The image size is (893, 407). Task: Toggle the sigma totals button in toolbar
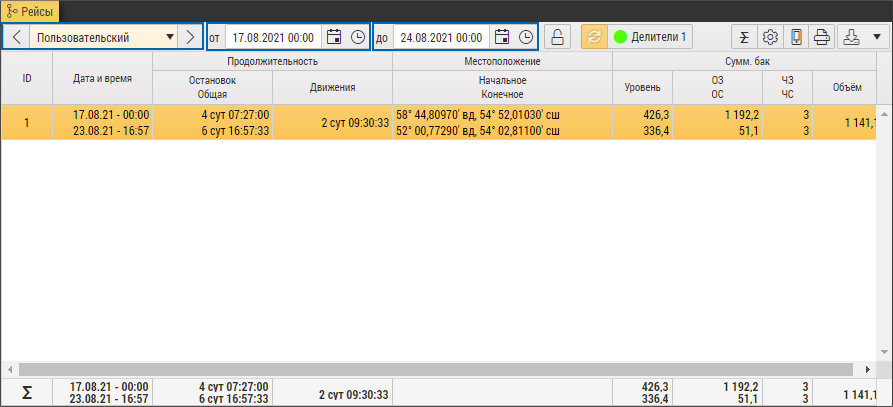coord(744,38)
